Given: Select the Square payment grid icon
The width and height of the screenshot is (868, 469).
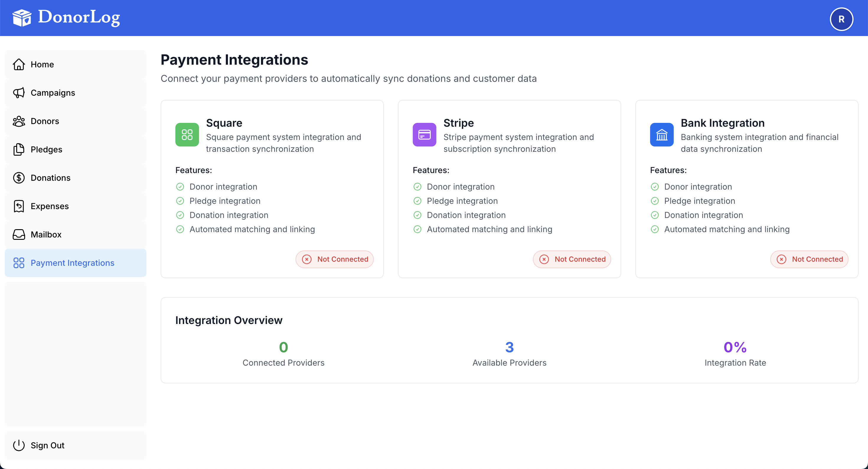Looking at the screenshot, I should pos(187,135).
